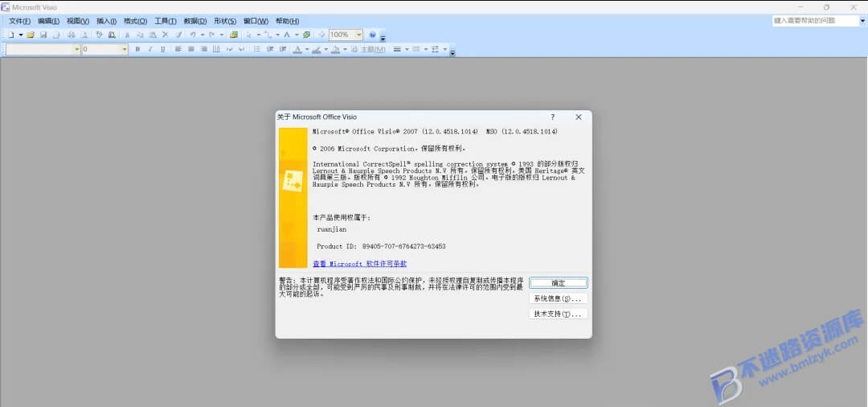Open the 插入(I) menu
This screenshot has width=868, height=407.
coord(106,21)
